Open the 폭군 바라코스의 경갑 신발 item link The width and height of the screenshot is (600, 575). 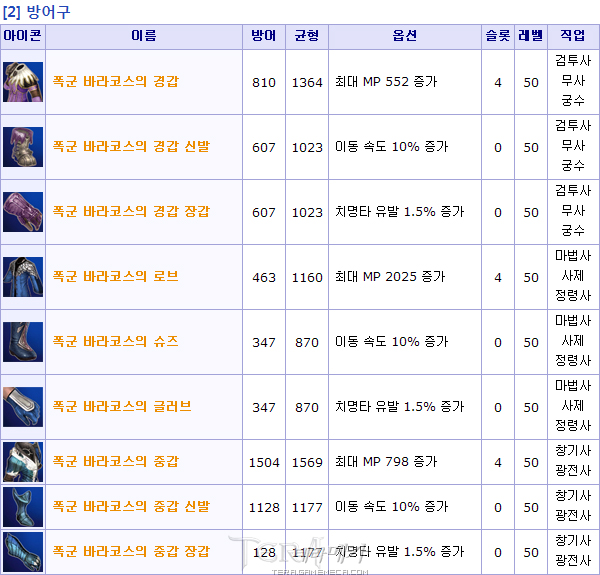click(x=131, y=147)
